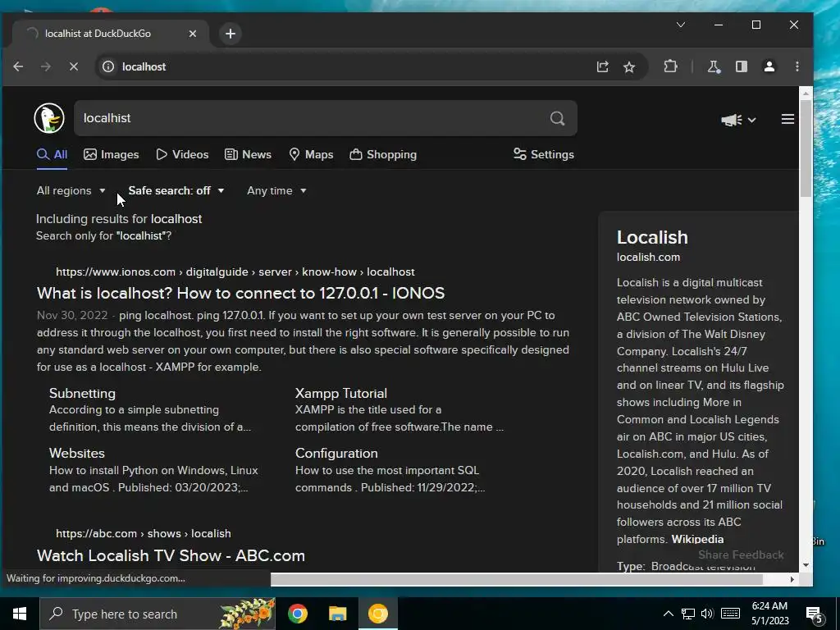
Task: Show hidden tray icons chevron
Action: pyautogui.click(x=668, y=614)
